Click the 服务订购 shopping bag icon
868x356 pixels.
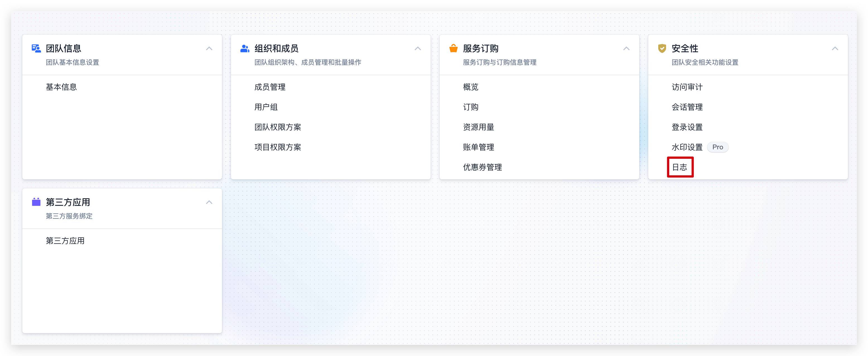[453, 48]
